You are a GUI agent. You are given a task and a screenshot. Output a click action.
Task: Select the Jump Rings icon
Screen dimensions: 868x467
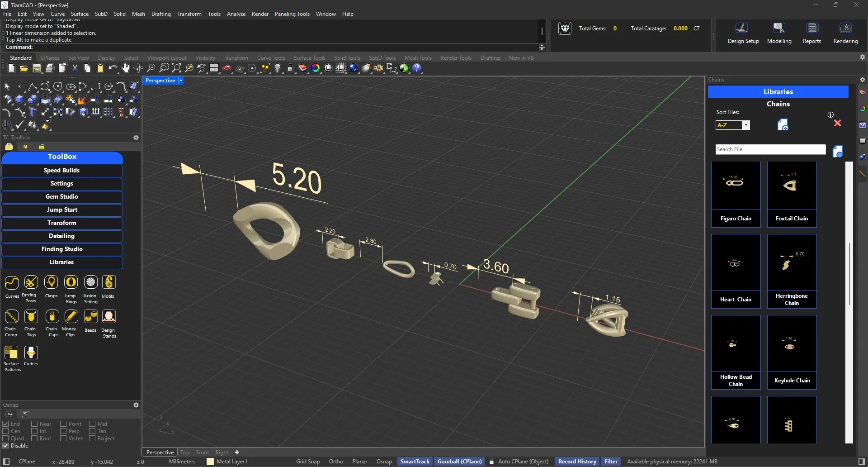(x=71, y=282)
